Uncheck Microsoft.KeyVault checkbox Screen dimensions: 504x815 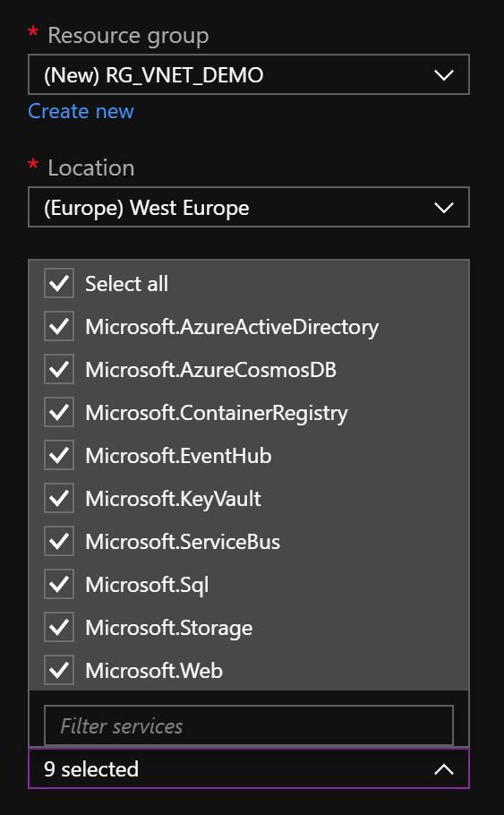point(59,499)
